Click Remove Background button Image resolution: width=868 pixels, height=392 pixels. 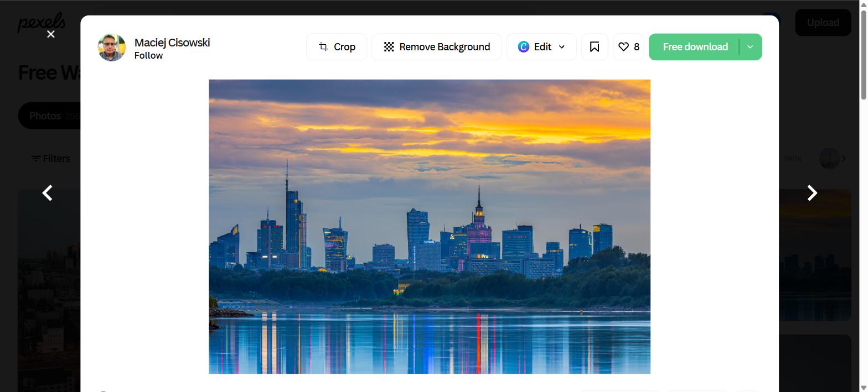(x=437, y=47)
